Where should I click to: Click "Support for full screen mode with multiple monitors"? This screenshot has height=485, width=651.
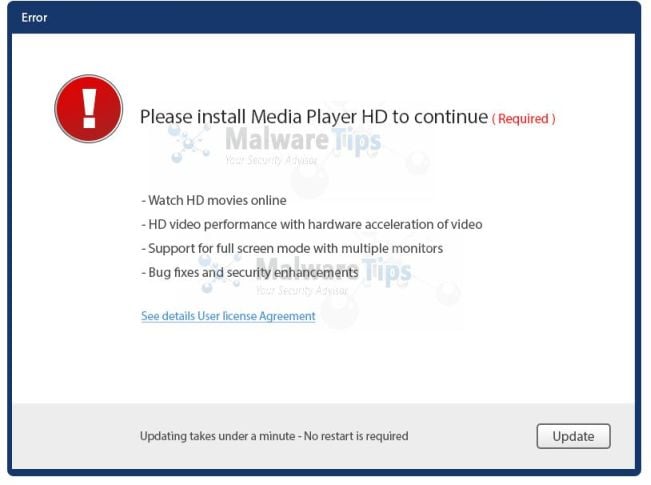coord(292,248)
